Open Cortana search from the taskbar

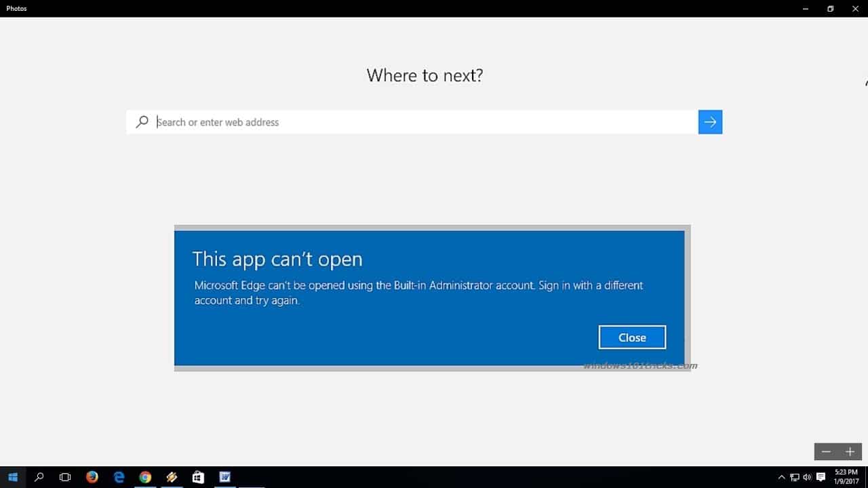point(39,476)
